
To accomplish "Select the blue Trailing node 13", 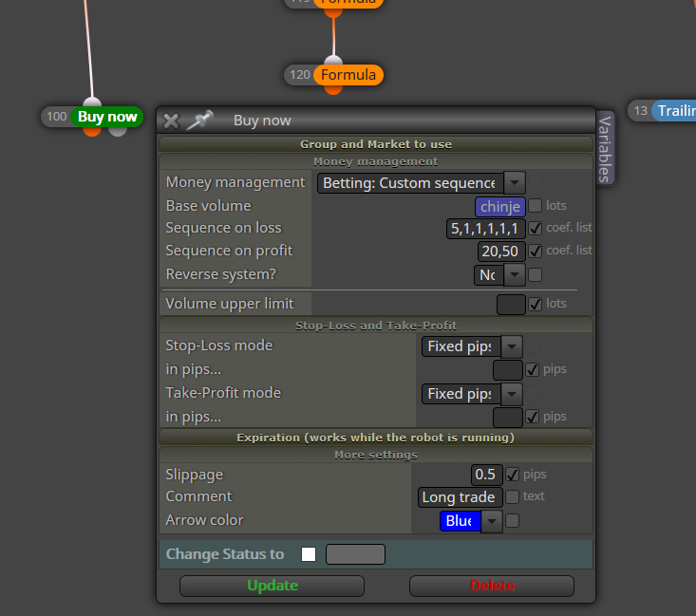I will 675,110.
